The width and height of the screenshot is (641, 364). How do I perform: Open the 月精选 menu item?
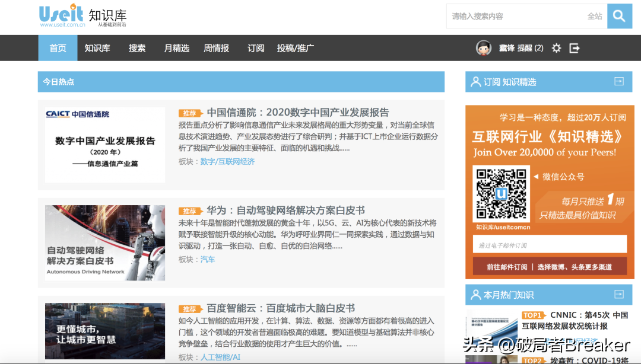[176, 48]
